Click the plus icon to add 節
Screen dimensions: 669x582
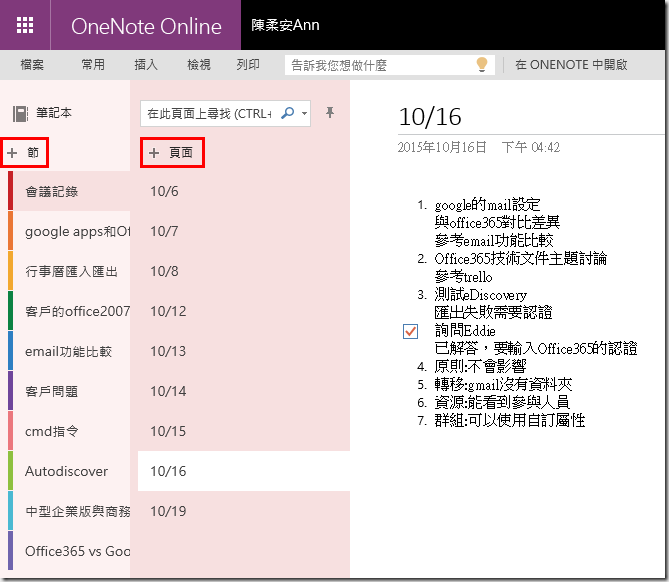13,153
